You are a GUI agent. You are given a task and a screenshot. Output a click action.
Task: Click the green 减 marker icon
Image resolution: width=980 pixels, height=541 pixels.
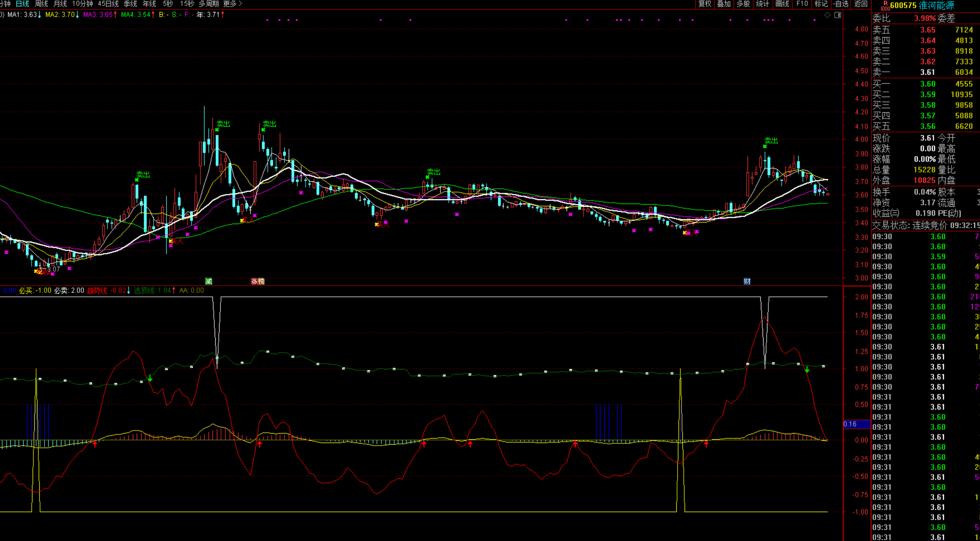(x=208, y=281)
